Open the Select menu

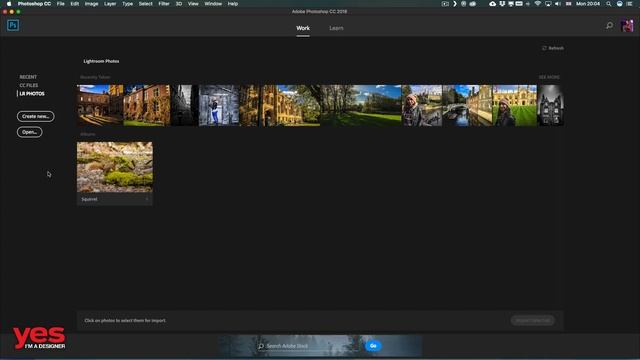145,4
